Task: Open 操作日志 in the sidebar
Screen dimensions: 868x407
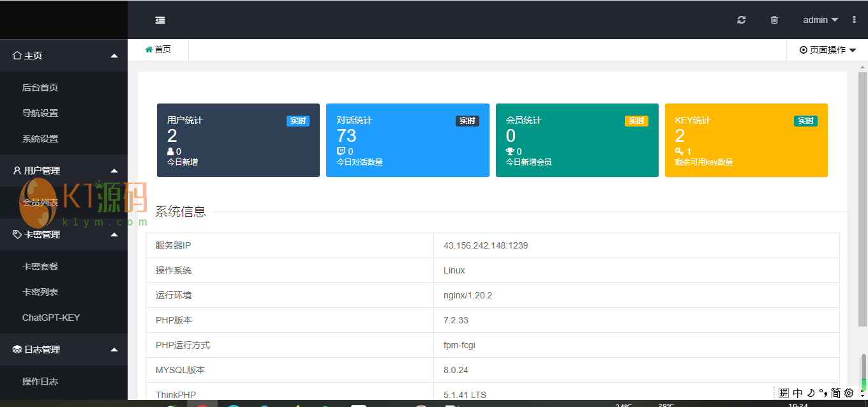Action: click(x=64, y=381)
